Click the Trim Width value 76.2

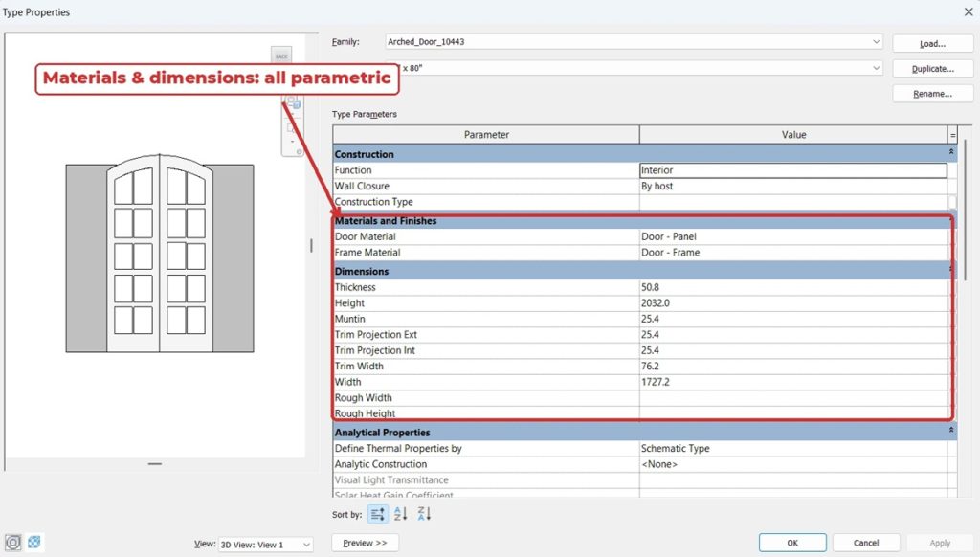click(793, 366)
